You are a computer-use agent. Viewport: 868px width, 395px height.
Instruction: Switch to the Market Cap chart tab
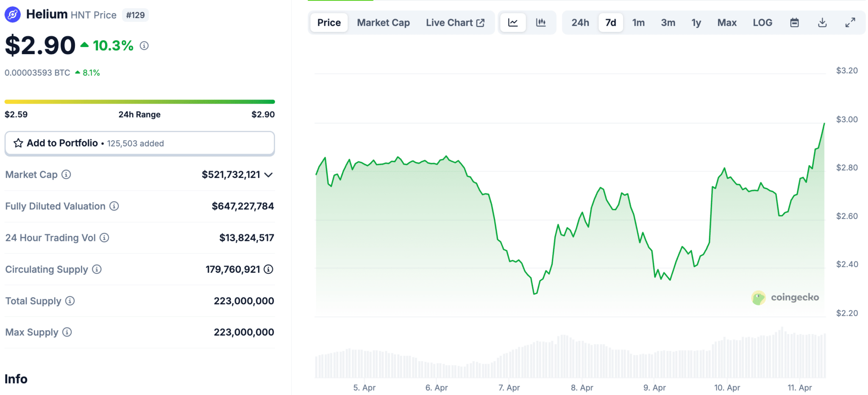click(383, 22)
